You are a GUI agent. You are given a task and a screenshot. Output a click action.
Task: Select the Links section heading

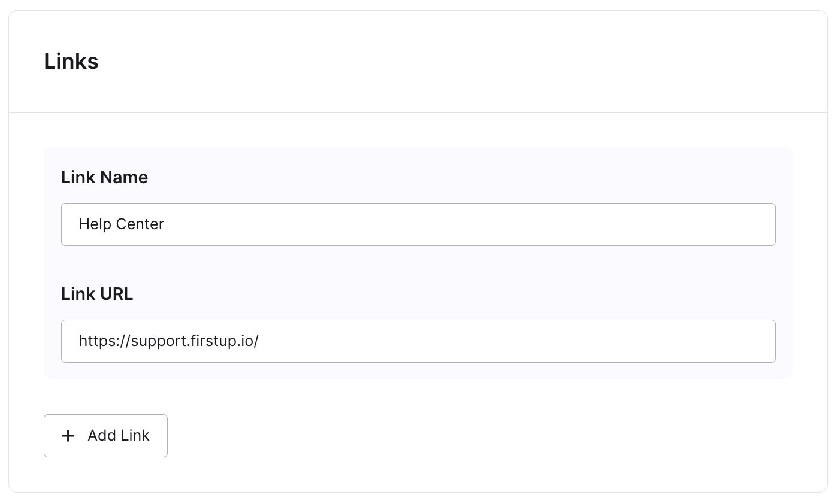point(71,62)
